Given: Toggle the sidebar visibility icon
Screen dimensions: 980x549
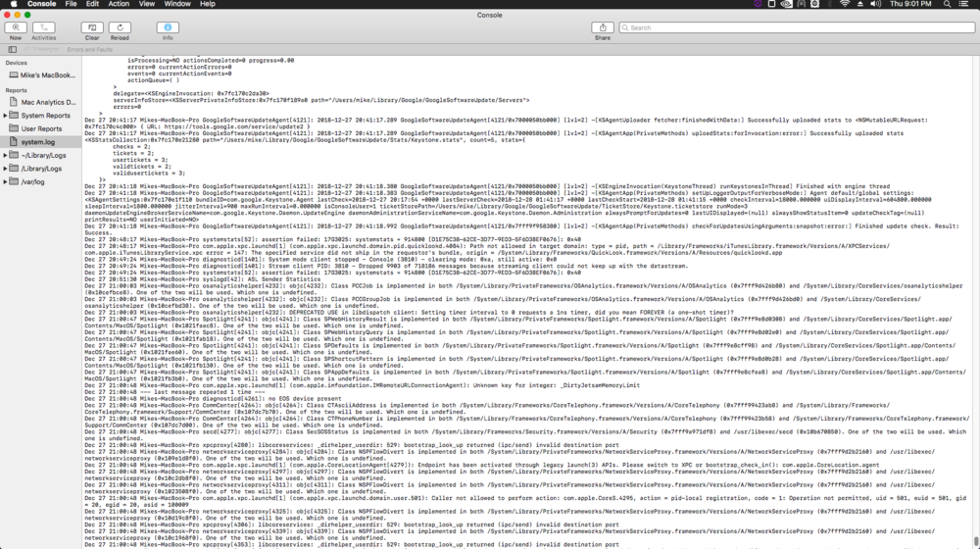Looking at the screenshot, I should point(12,49).
